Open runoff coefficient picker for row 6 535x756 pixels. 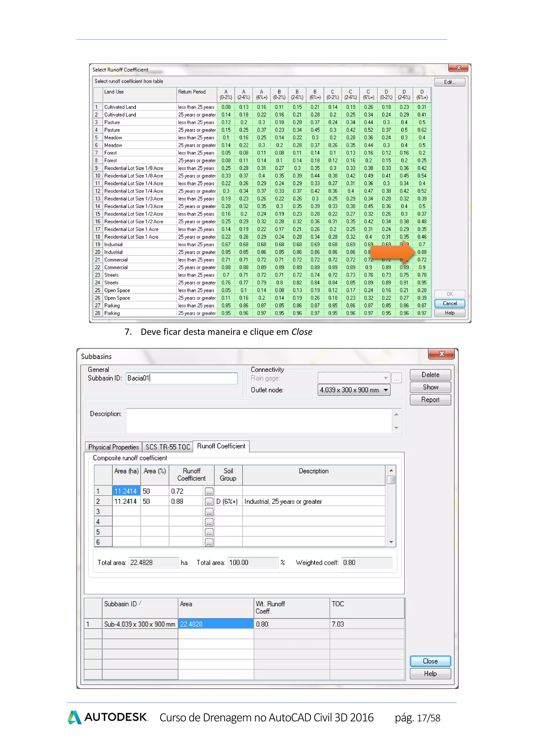[x=209, y=542]
